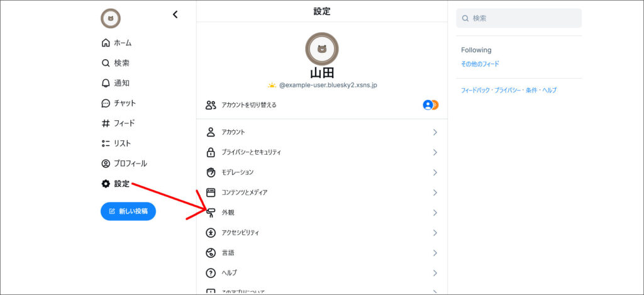This screenshot has height=295, width=644.
Task: Open フィード from the sidebar menu
Action: tap(124, 123)
